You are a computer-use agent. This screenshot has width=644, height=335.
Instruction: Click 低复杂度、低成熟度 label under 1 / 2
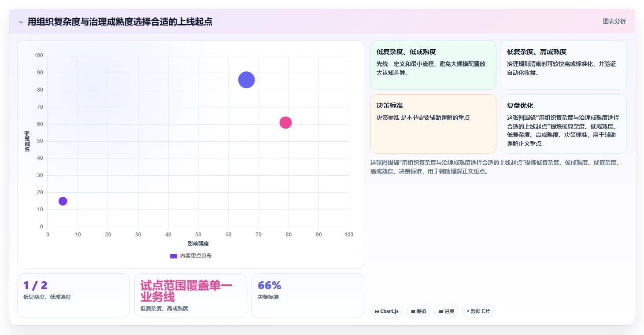(x=47, y=297)
